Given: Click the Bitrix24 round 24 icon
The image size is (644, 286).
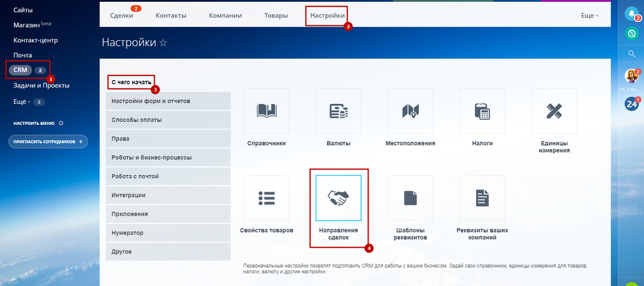Looking at the screenshot, I should (x=631, y=104).
